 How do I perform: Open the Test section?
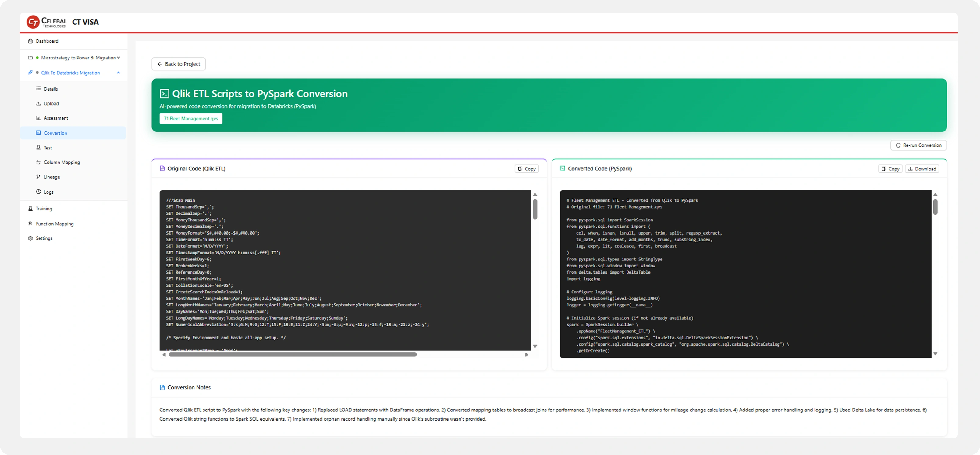(73, 148)
